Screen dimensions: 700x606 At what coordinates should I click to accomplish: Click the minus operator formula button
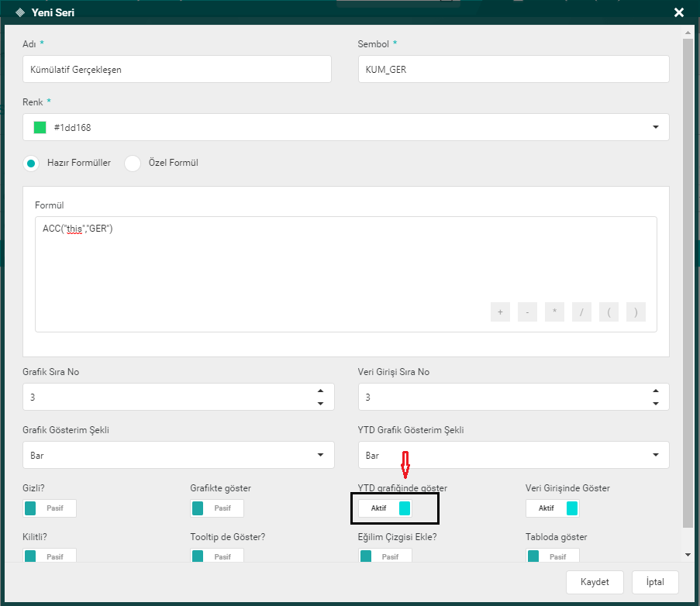point(527,312)
